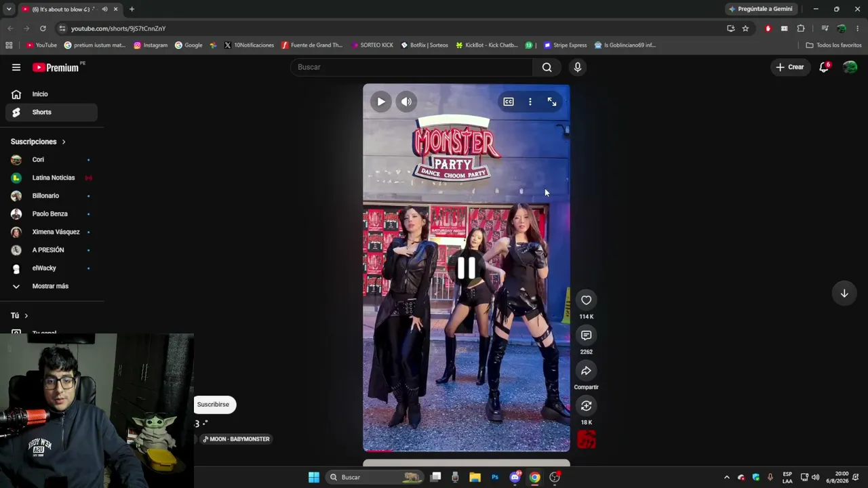Open the Chrome tab search dropdown
The height and width of the screenshot is (488, 868).
click(9, 9)
